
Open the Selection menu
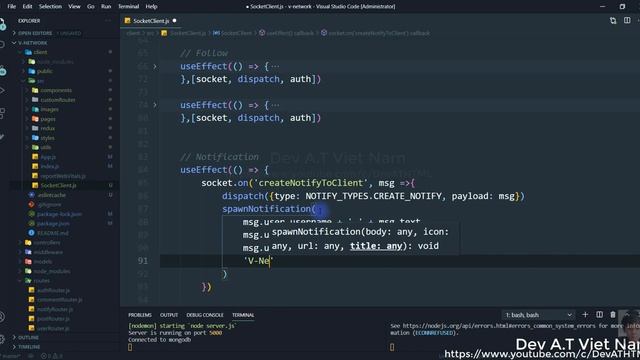[50, 7]
